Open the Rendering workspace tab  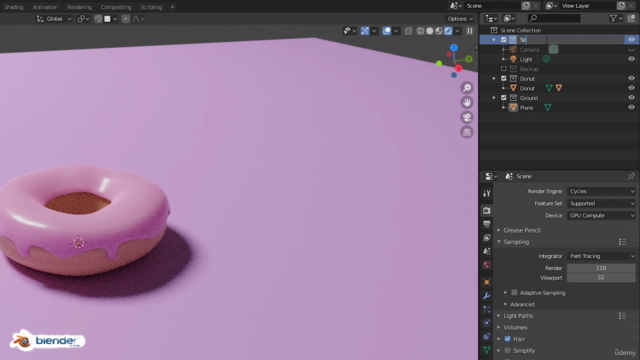[80, 7]
